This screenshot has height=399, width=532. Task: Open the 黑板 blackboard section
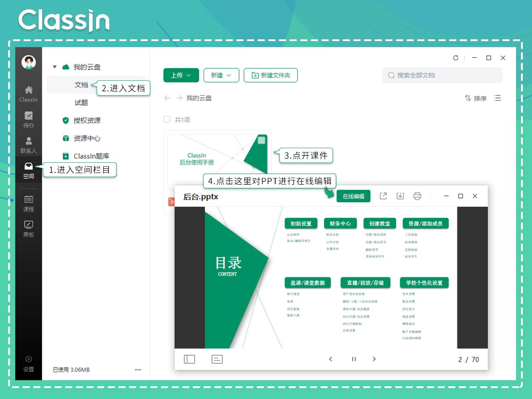pos(28,229)
